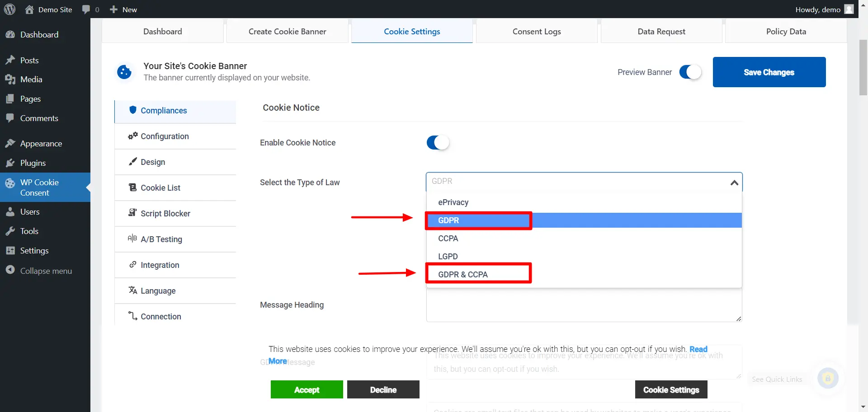Switch to the Consent Logs tab
868x412 pixels.
coord(536,31)
